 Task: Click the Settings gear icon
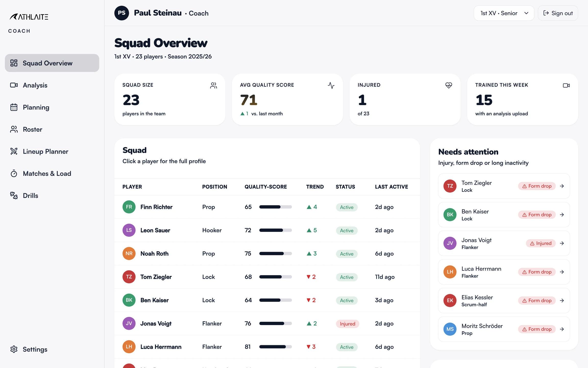coord(14,349)
